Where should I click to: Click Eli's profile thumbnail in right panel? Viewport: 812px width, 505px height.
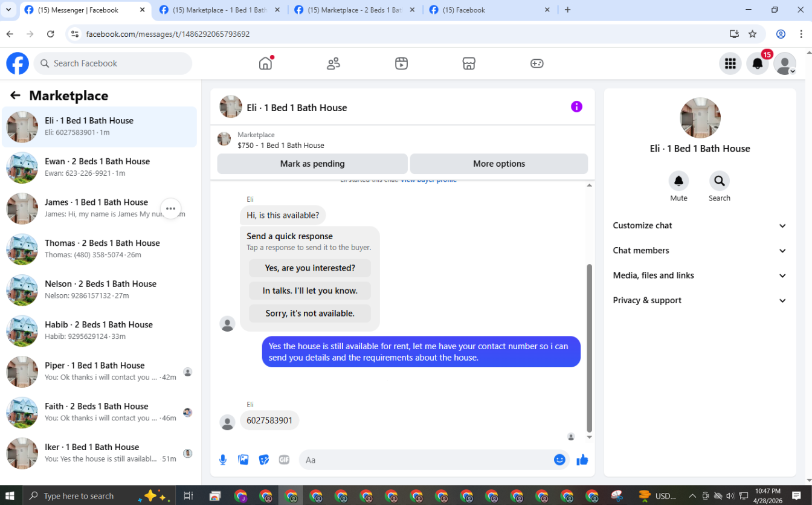pos(700,118)
